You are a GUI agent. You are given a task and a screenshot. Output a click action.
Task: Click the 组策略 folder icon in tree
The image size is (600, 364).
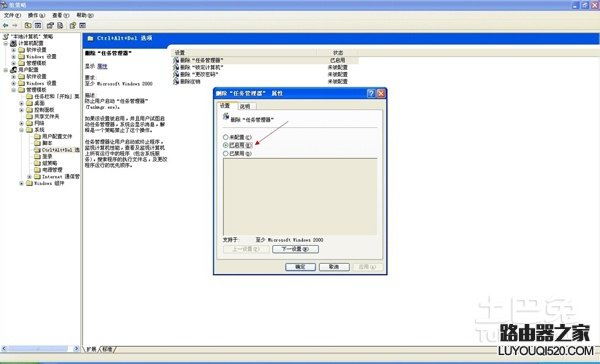(37, 163)
